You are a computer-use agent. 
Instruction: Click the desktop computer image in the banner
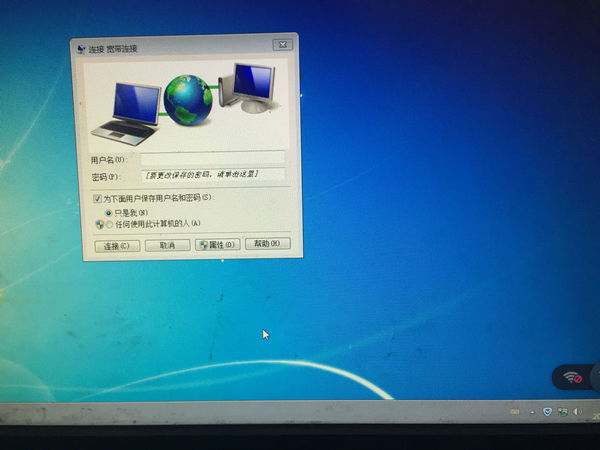(x=247, y=88)
